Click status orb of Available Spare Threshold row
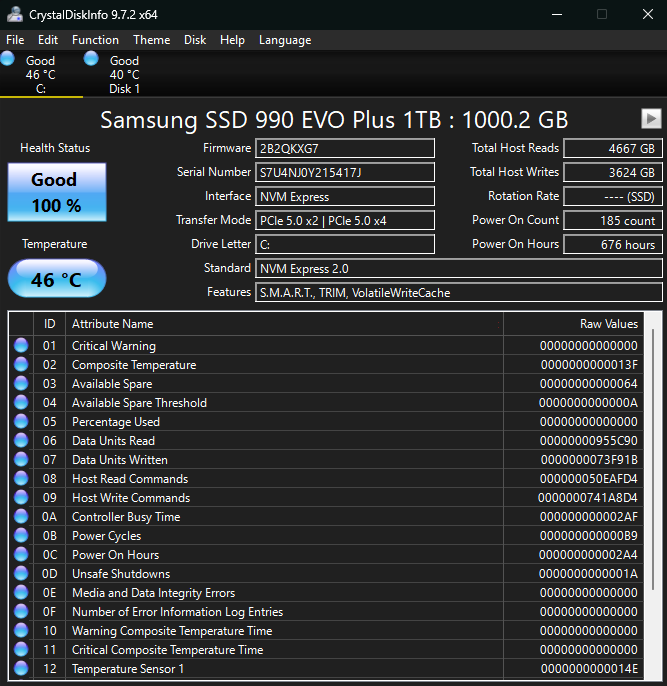 [21, 402]
